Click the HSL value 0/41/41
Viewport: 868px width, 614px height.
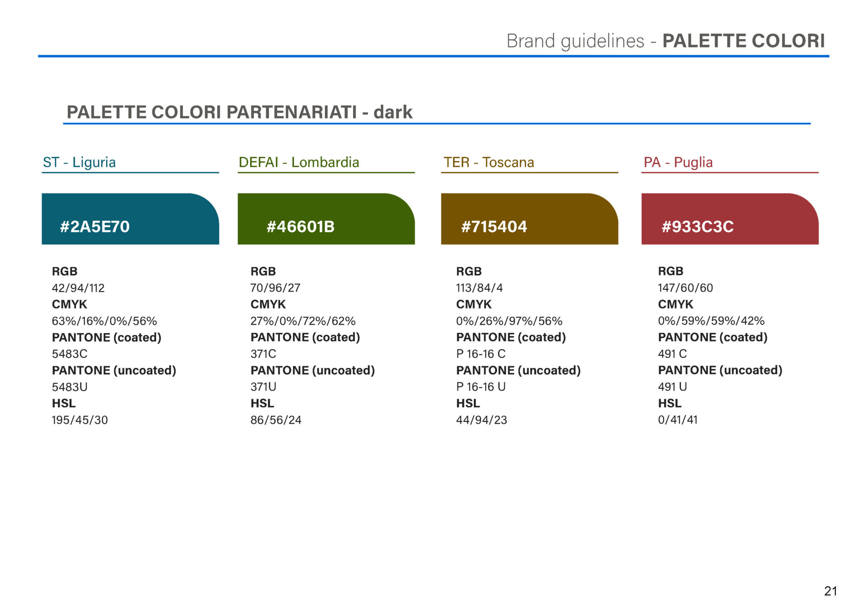(x=678, y=420)
